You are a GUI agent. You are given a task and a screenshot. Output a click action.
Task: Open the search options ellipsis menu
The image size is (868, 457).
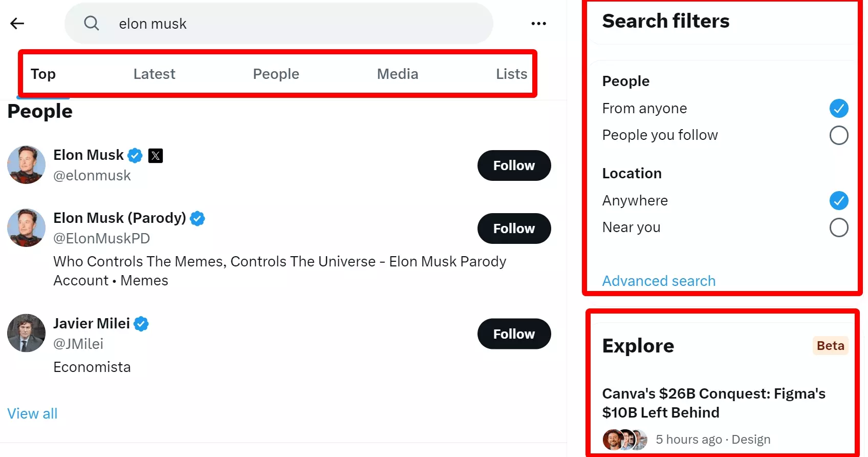pyautogui.click(x=539, y=23)
